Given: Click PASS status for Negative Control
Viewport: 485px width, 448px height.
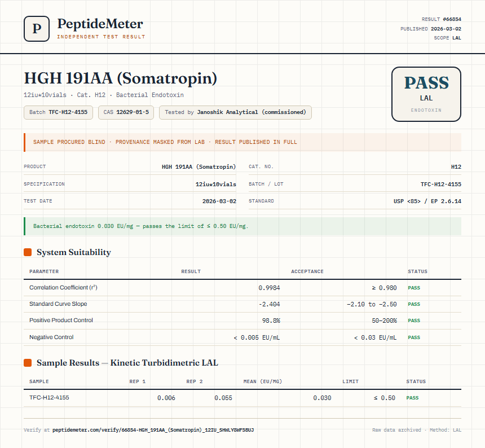Looking at the screenshot, I should pos(414,337).
